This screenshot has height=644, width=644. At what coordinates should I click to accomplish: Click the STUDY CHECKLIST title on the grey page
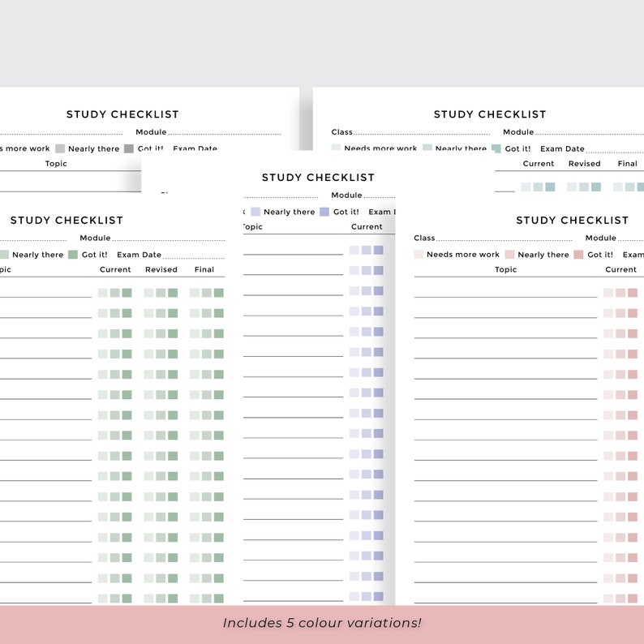coord(122,114)
